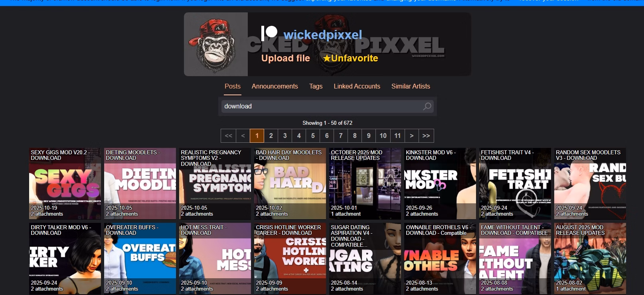Open the wickedpixxel artist link

(323, 35)
